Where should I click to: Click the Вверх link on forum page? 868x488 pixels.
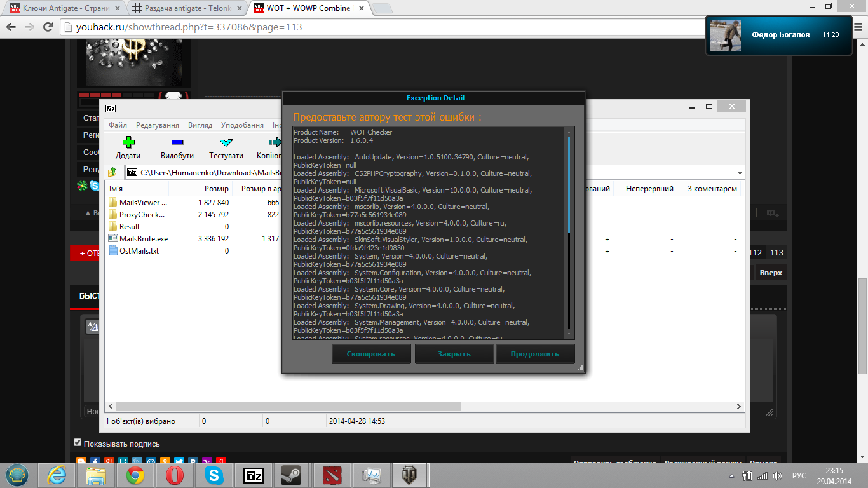point(771,273)
